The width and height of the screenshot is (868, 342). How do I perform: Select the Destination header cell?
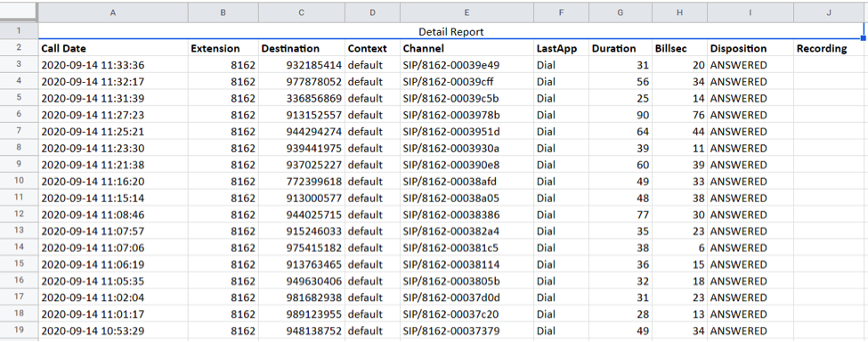point(301,48)
